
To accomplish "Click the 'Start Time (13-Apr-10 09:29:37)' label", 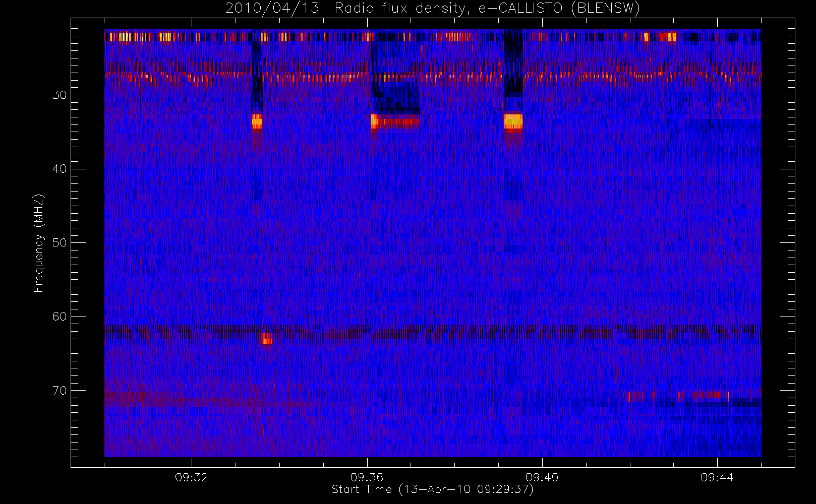I will coord(432,489).
